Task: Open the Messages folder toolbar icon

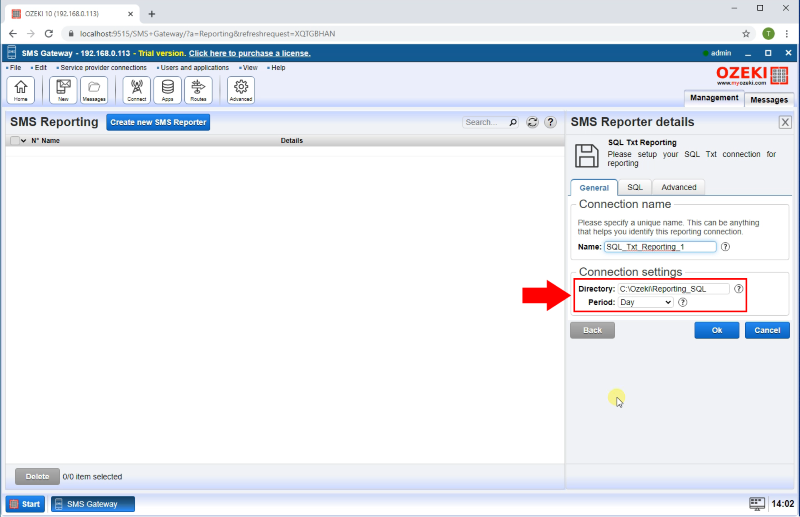Action: click(x=94, y=90)
